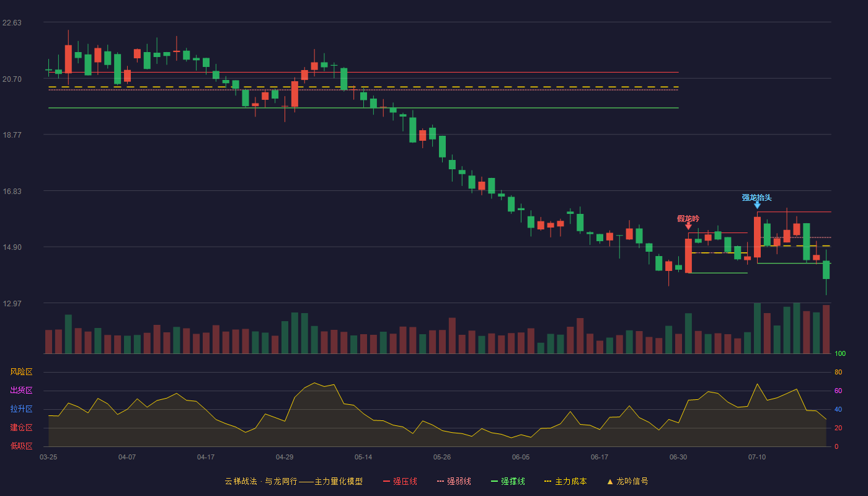The height and width of the screenshot is (496, 868).
Task: Toggle the 强撑线 legend entry
Action: click(x=508, y=481)
